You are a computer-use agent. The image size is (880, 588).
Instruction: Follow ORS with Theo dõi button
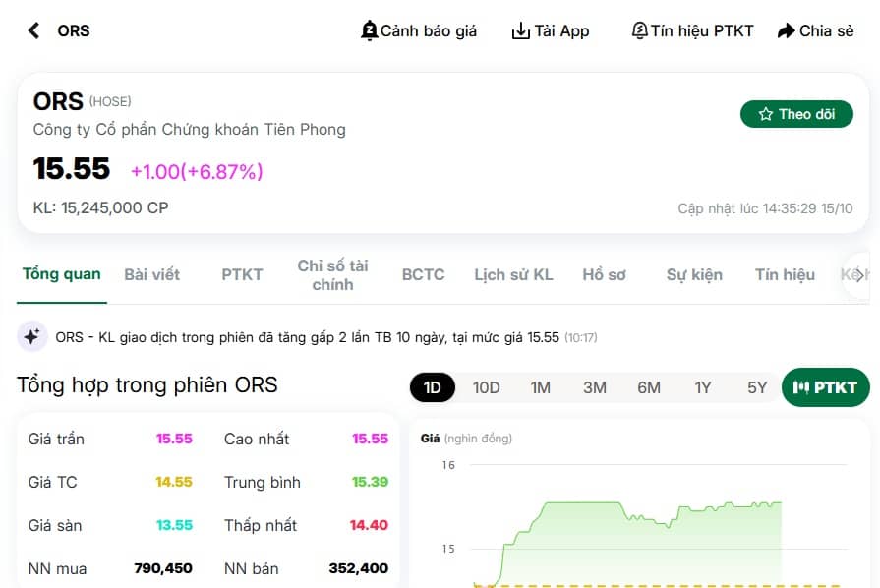[796, 114]
